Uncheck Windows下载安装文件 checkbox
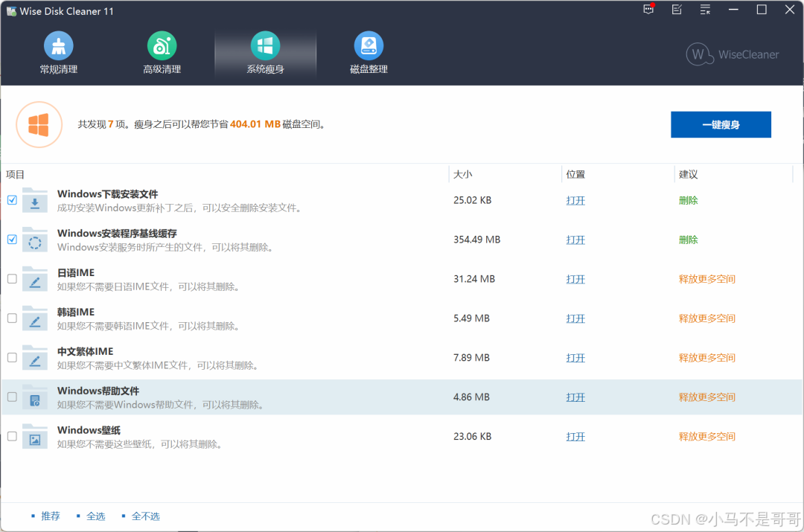The height and width of the screenshot is (532, 804). pos(13,200)
